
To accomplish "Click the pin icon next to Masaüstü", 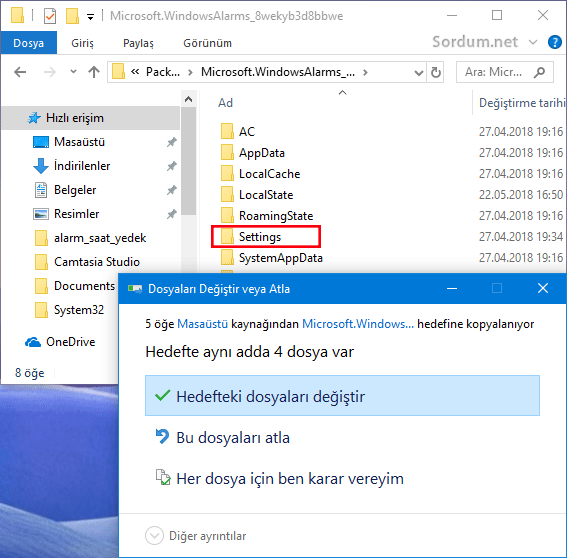I will [171, 142].
